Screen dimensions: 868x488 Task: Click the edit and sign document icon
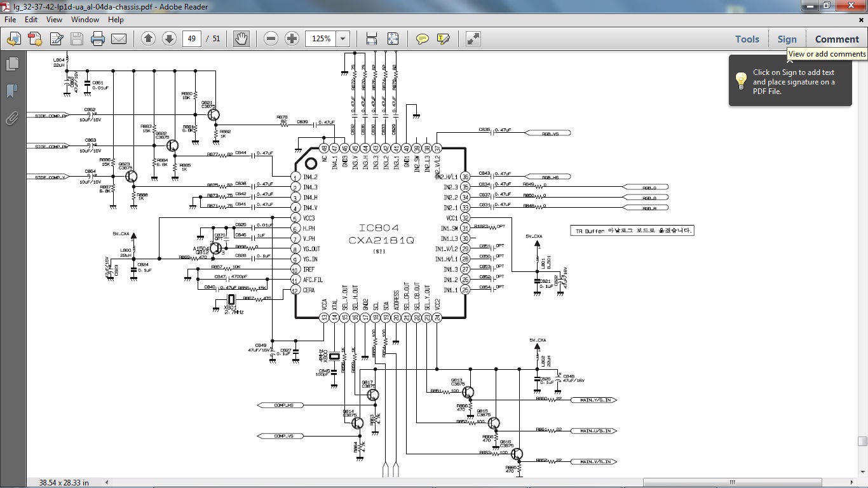[x=57, y=39]
